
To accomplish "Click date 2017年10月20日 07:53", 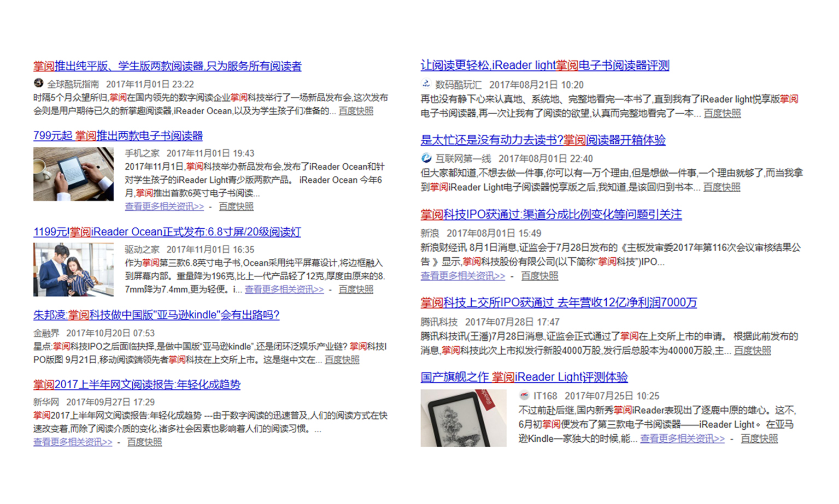I will pos(110,333).
